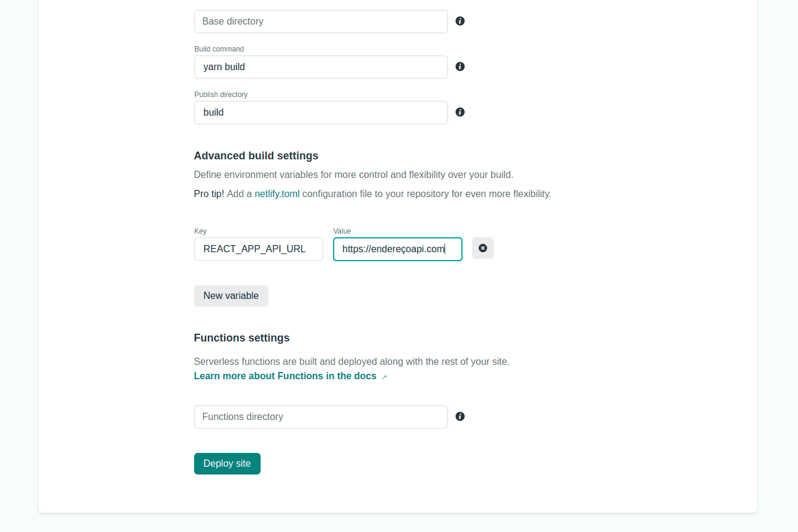This screenshot has height=532, width=798.
Task: Open Learn more about Functions in the docs
Action: 285,376
